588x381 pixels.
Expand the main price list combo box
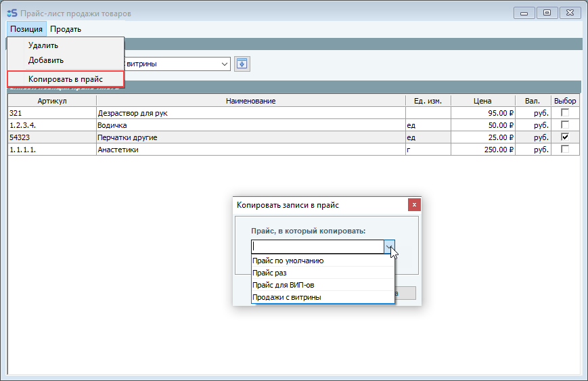pyautogui.click(x=225, y=64)
